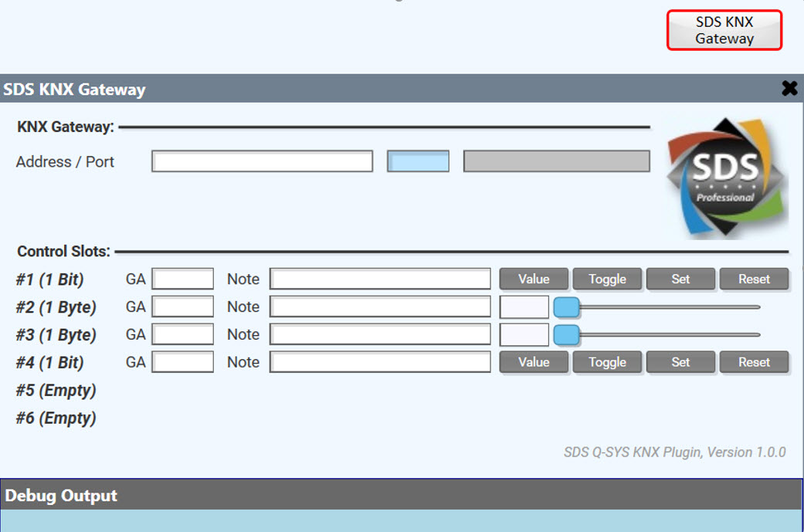Focus the Note field for slot #3
The image size is (804, 532).
tap(380, 334)
